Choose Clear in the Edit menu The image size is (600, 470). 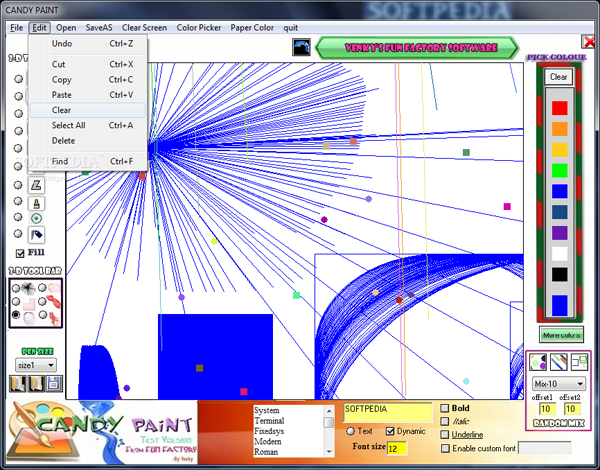(88, 110)
